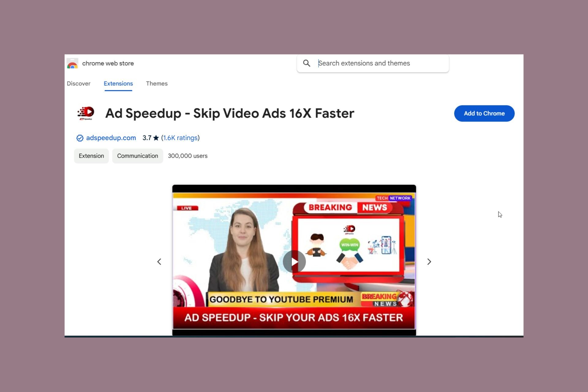
Task: Click the promotional video thumbnail
Action: (294, 261)
